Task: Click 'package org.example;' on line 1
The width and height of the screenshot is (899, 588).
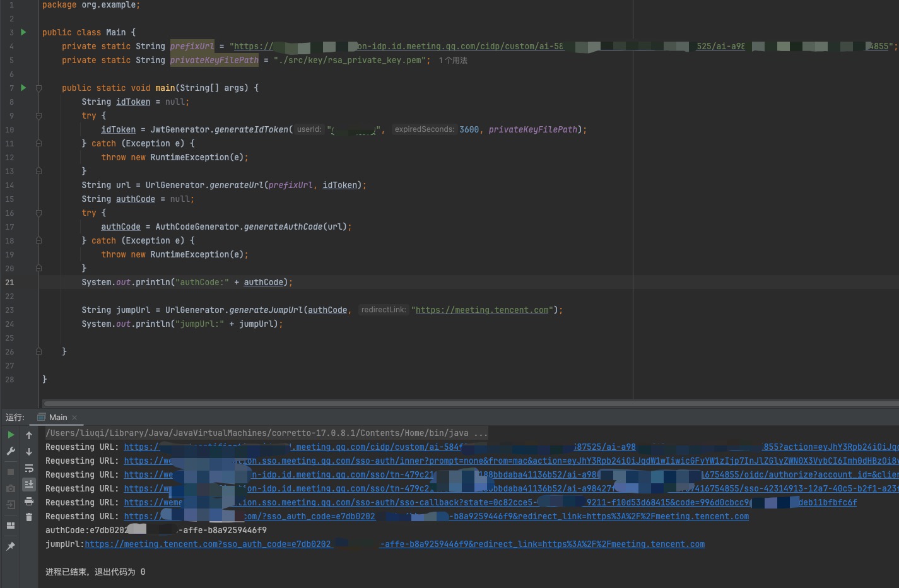Action: 91,4
